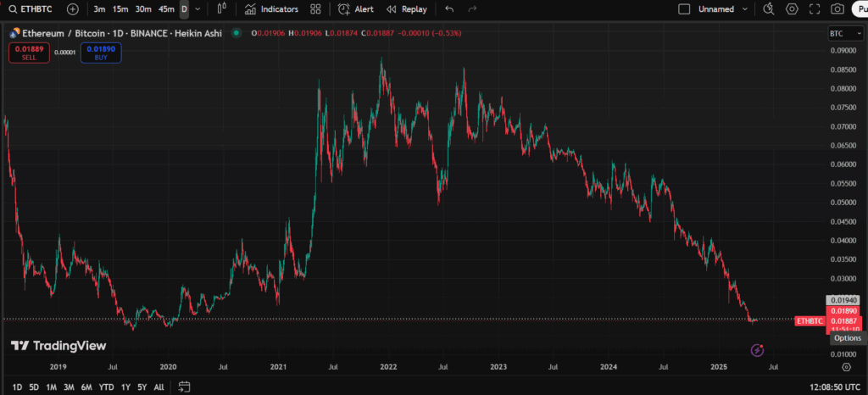Open the indicator templates grid icon
The width and height of the screenshot is (868, 395).
[315, 9]
